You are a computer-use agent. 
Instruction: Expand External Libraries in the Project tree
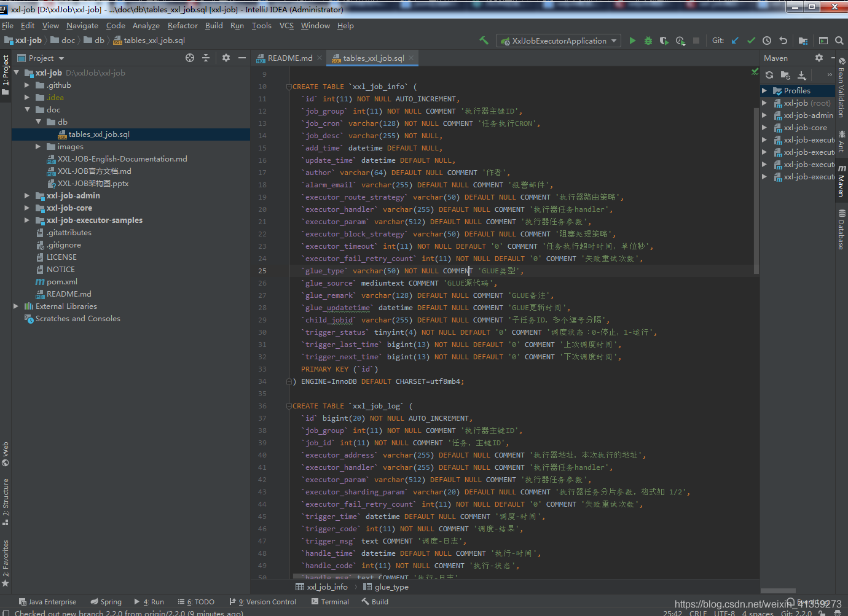[16, 306]
